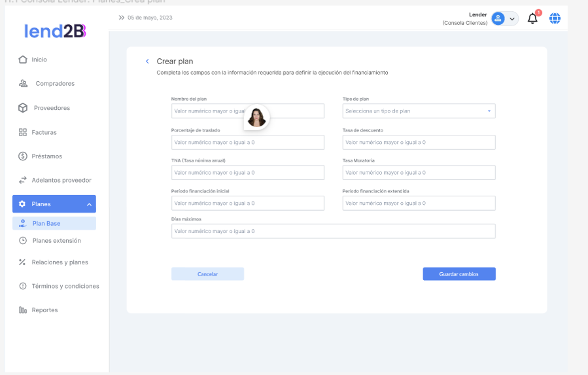Click the Cancelar button

(x=207, y=274)
